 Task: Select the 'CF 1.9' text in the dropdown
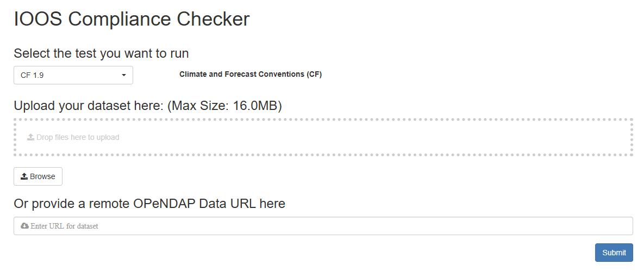pyautogui.click(x=32, y=75)
